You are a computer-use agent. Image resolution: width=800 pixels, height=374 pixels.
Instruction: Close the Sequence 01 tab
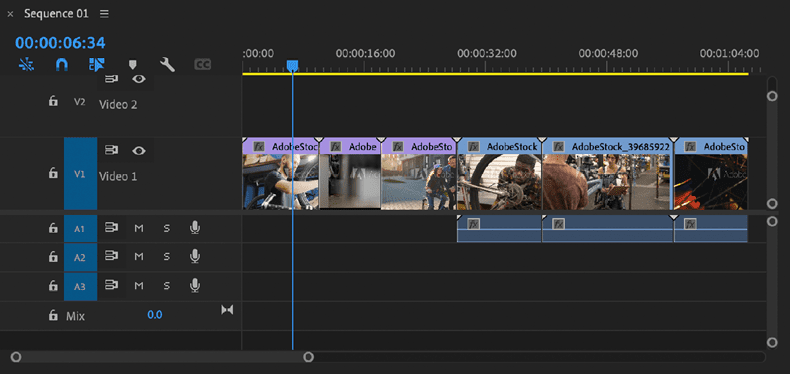[10, 15]
